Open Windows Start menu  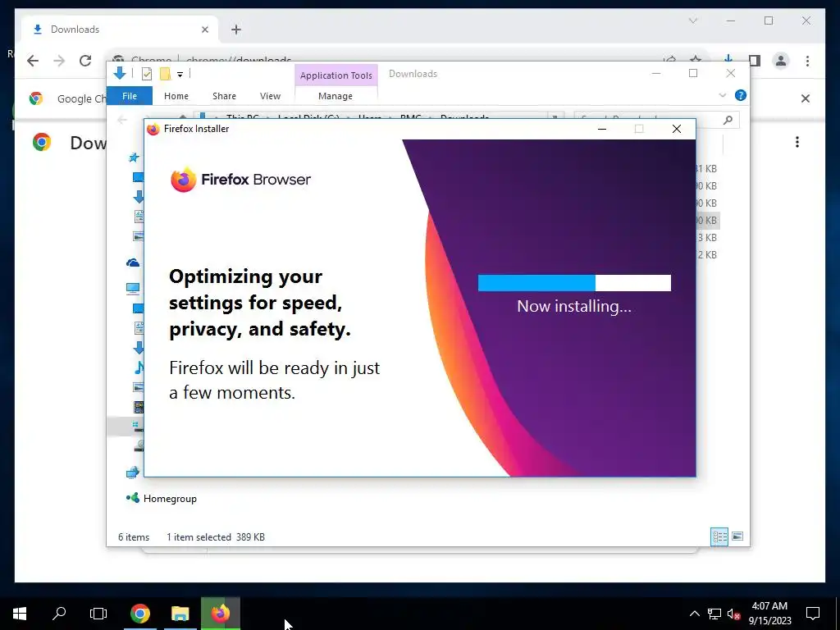[x=20, y=614]
